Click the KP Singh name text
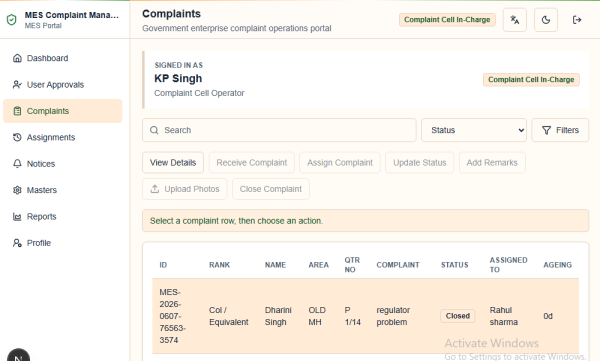The width and height of the screenshot is (600, 361). tap(178, 78)
